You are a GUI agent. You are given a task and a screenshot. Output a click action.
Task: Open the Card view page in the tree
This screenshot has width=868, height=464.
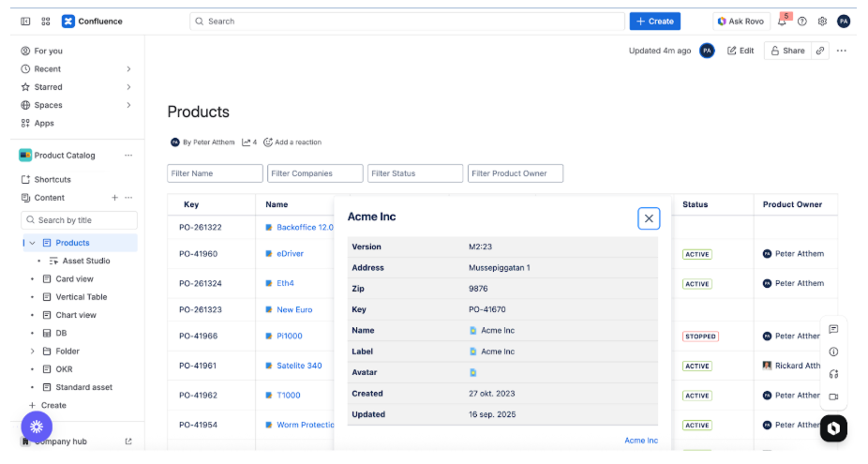point(74,279)
